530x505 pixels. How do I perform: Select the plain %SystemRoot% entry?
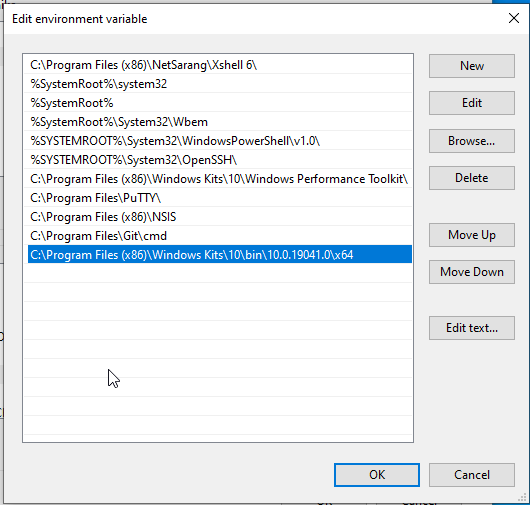(x=220, y=103)
